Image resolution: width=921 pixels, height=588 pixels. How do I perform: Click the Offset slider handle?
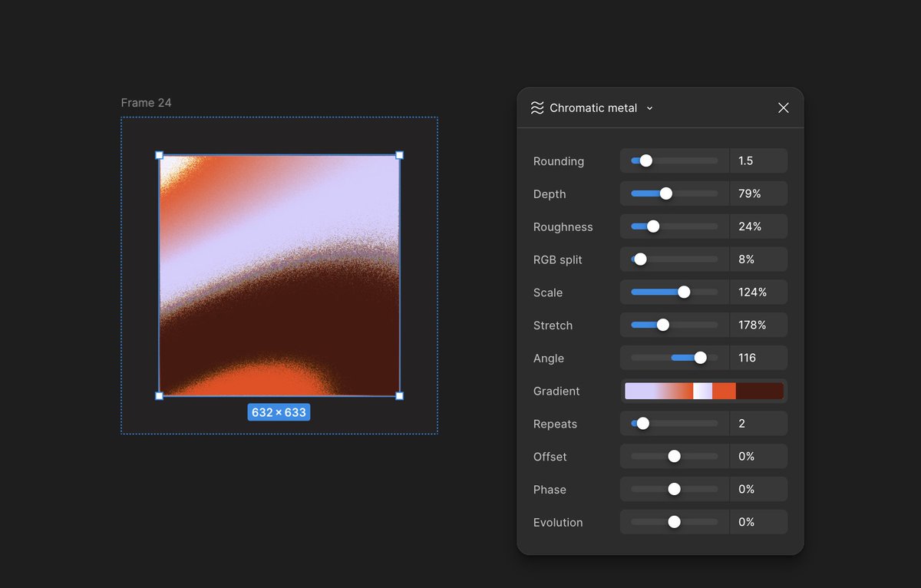pos(674,456)
